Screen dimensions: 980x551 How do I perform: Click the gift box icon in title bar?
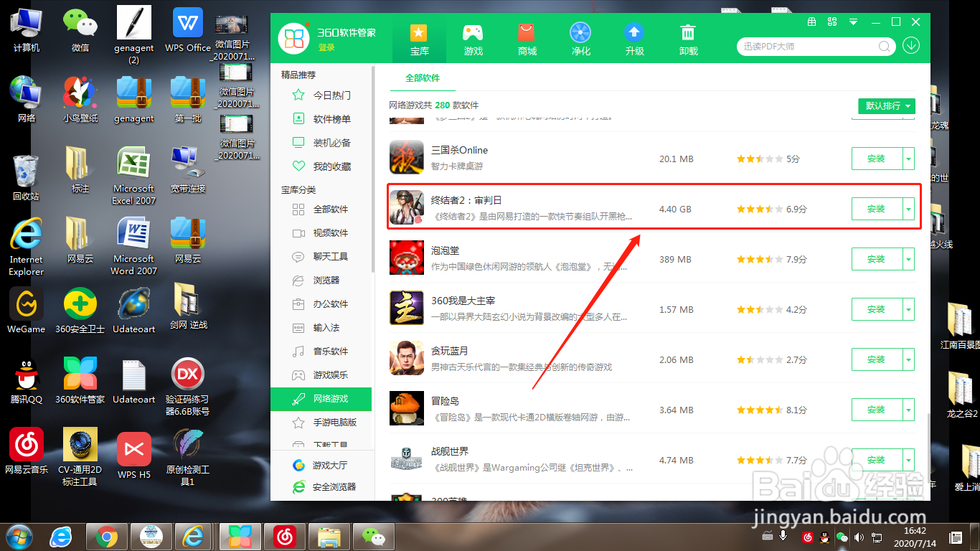(811, 22)
